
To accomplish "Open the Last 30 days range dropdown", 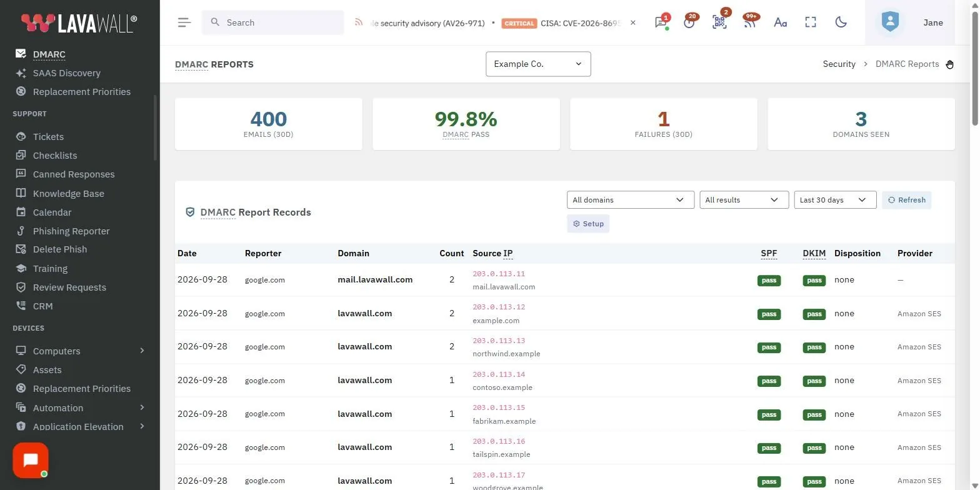I will 835,200.
